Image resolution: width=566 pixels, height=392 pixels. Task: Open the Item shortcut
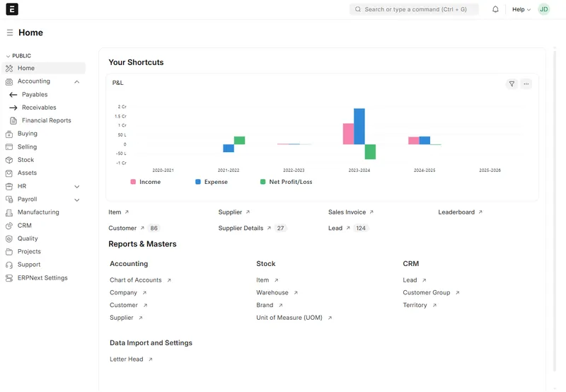click(118, 212)
